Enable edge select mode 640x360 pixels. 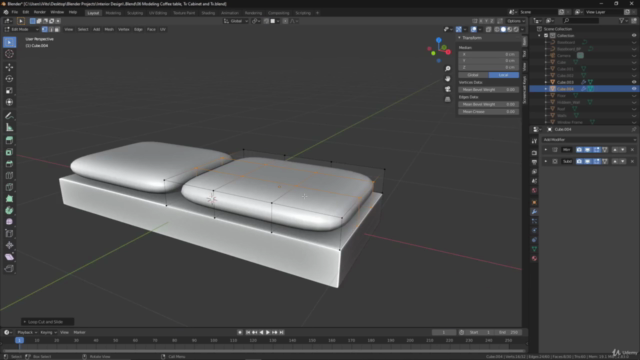click(51, 29)
